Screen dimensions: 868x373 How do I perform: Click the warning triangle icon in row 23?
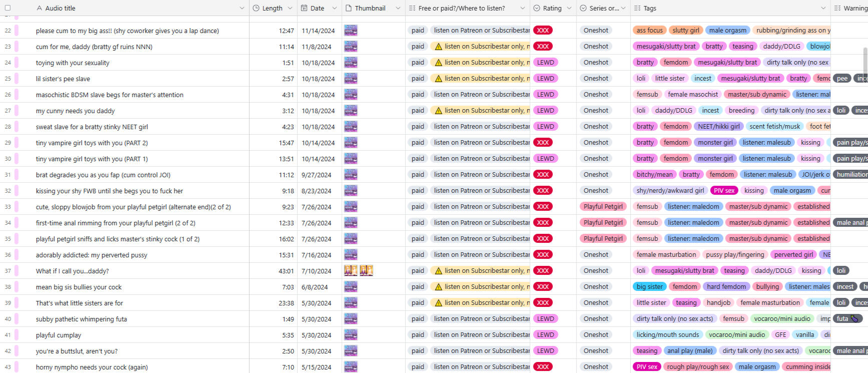click(x=438, y=47)
